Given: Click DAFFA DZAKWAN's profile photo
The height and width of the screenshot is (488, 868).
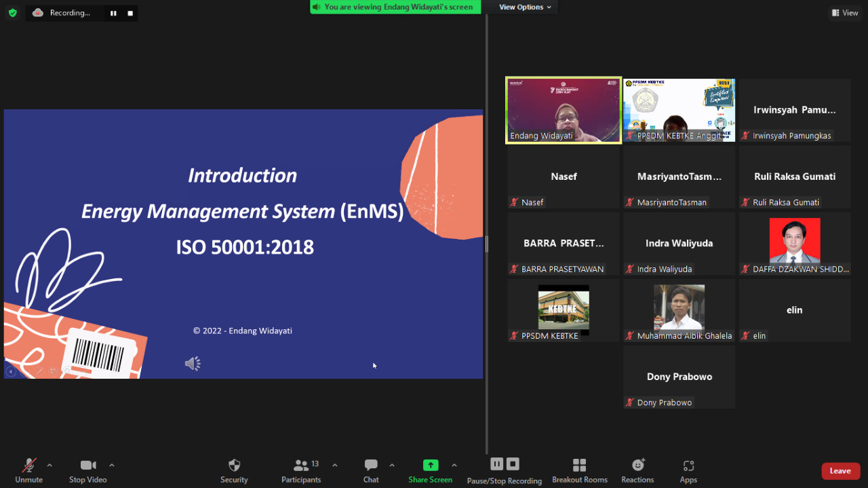Looking at the screenshot, I should 795,240.
